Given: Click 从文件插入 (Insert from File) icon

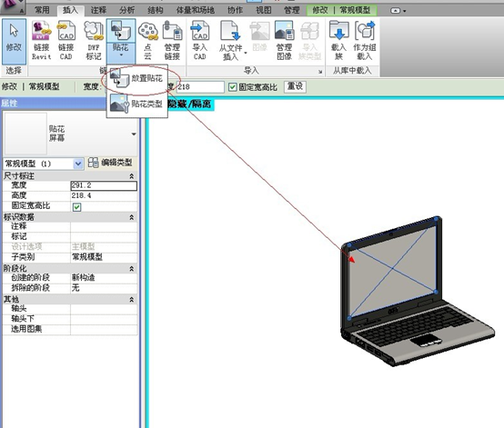Looking at the screenshot, I should coord(230,41).
